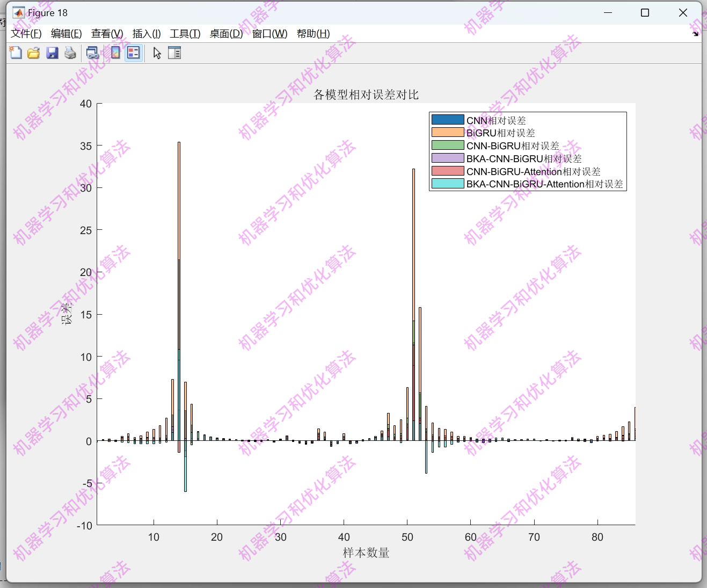The image size is (707, 588).
Task: Open the 查看(V) menu
Action: (x=107, y=34)
